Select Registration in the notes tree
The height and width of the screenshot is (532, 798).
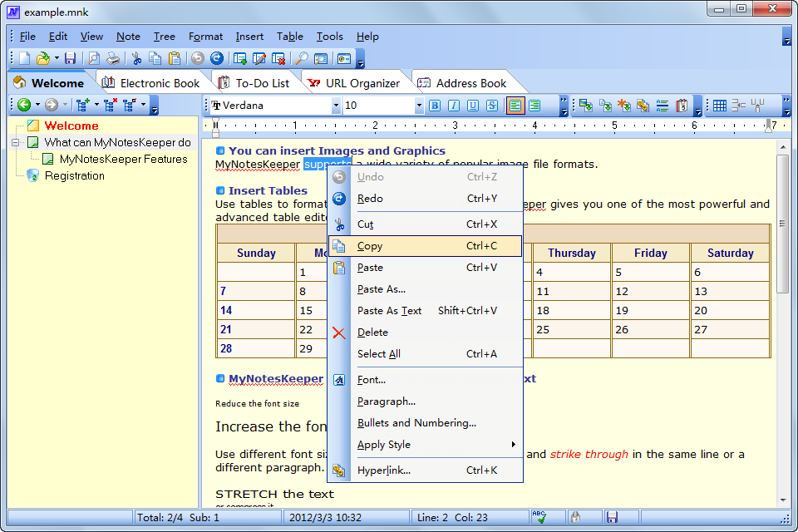pos(74,175)
